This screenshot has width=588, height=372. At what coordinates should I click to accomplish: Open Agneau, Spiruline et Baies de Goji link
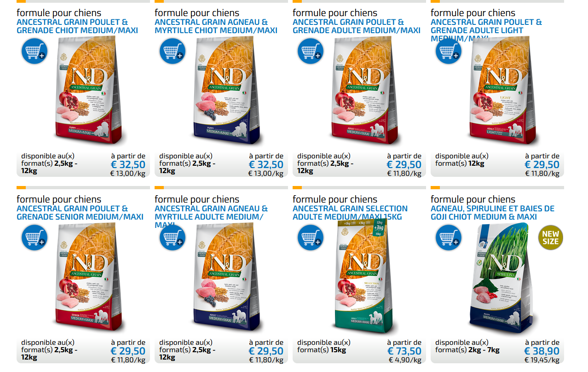(492, 213)
